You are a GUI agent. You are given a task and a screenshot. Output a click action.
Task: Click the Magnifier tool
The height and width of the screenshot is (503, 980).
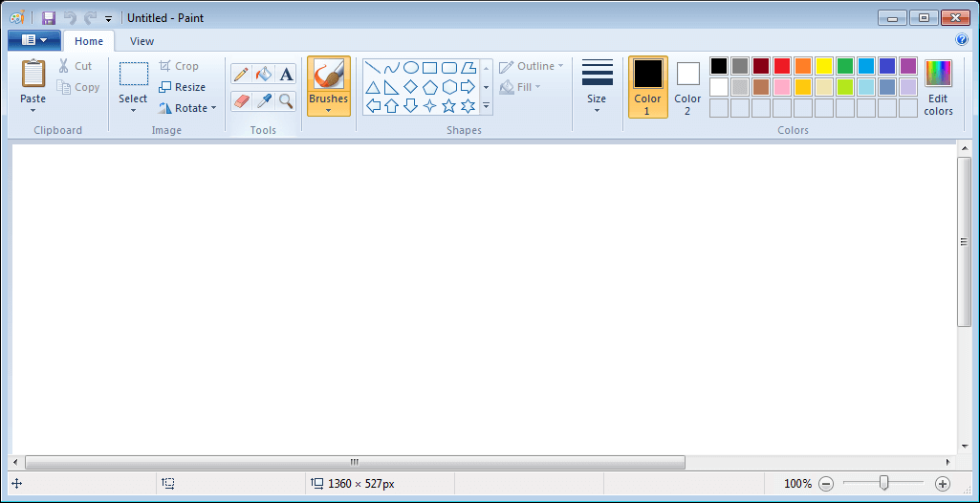click(x=286, y=100)
